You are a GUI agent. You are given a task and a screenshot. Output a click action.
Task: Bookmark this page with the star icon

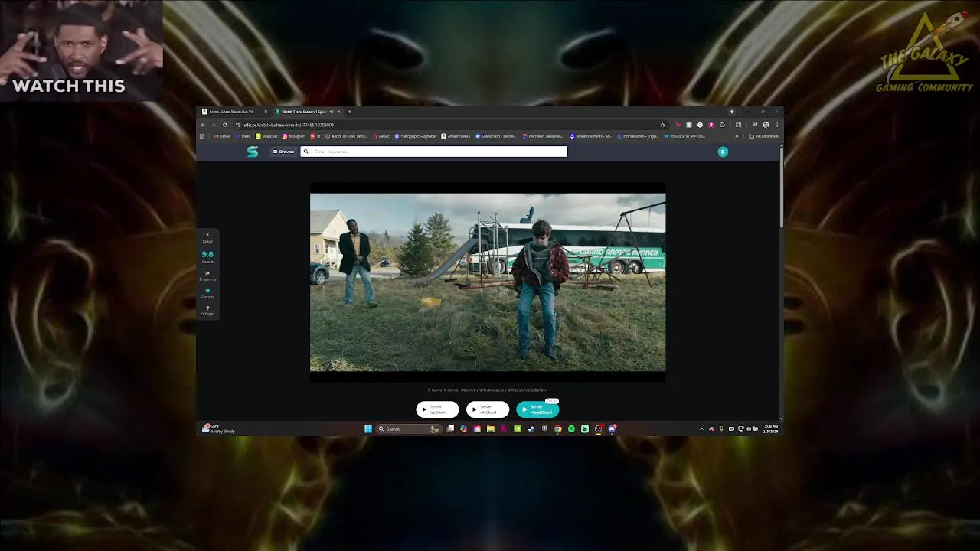(662, 125)
